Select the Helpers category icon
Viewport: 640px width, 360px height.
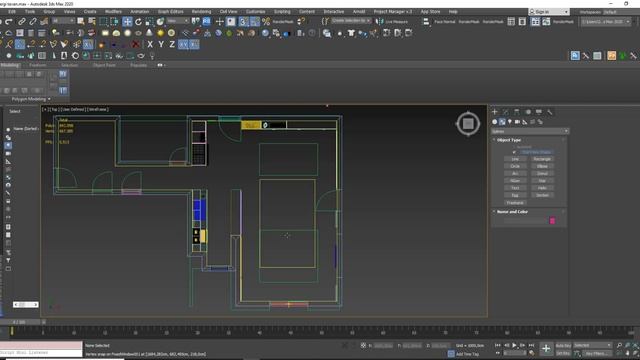[x=525, y=122]
